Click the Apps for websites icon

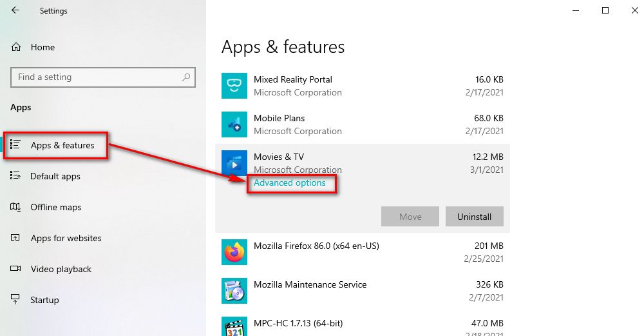[15, 237]
